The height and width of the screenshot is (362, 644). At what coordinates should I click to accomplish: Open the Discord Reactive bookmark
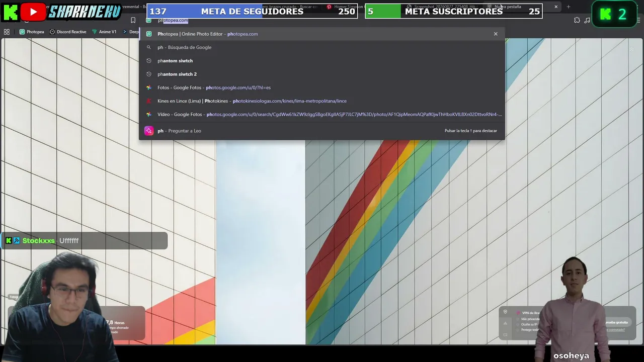click(x=68, y=32)
